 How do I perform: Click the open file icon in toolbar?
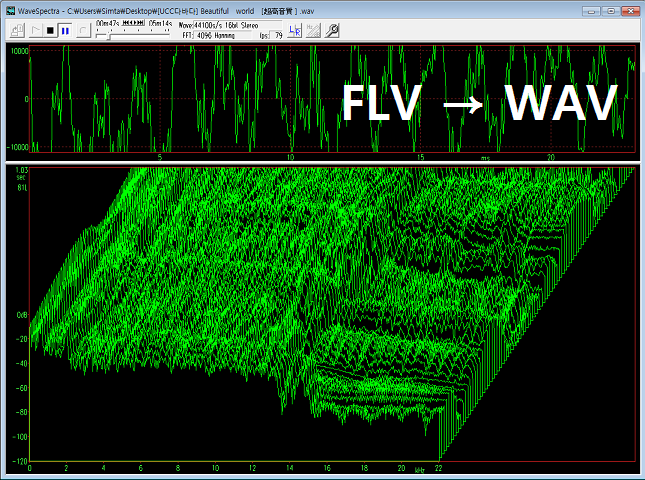coord(15,30)
